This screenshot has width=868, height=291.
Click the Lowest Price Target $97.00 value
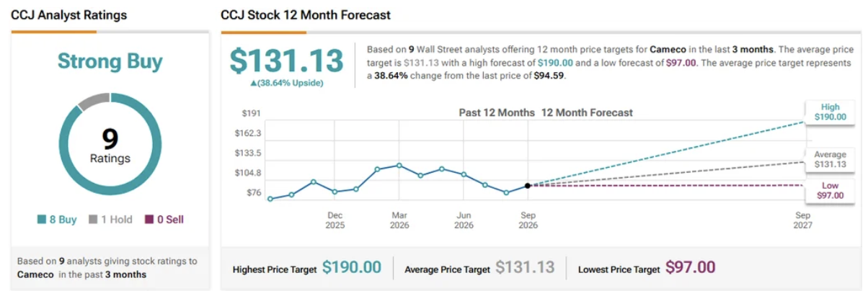691,268
